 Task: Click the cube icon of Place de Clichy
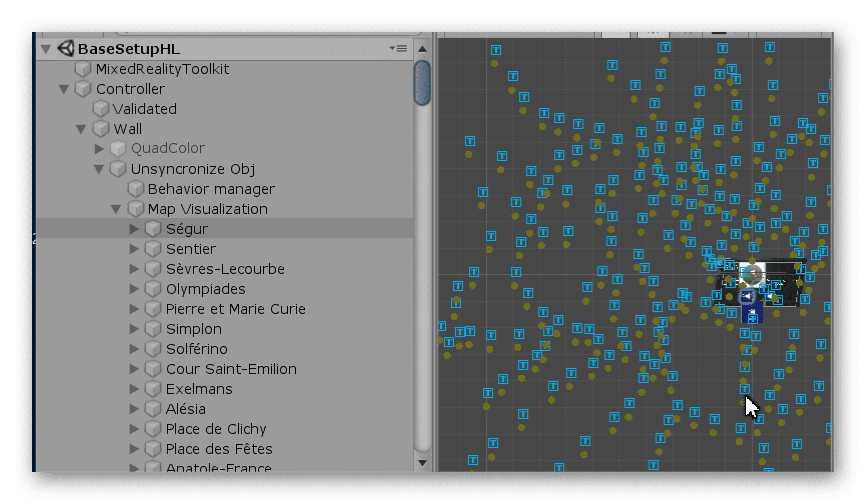153,429
